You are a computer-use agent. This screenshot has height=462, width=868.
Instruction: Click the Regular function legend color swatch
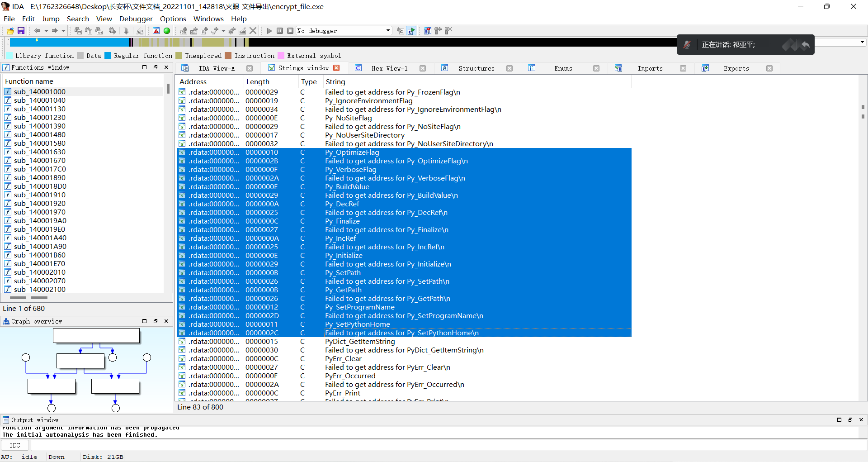(108, 56)
